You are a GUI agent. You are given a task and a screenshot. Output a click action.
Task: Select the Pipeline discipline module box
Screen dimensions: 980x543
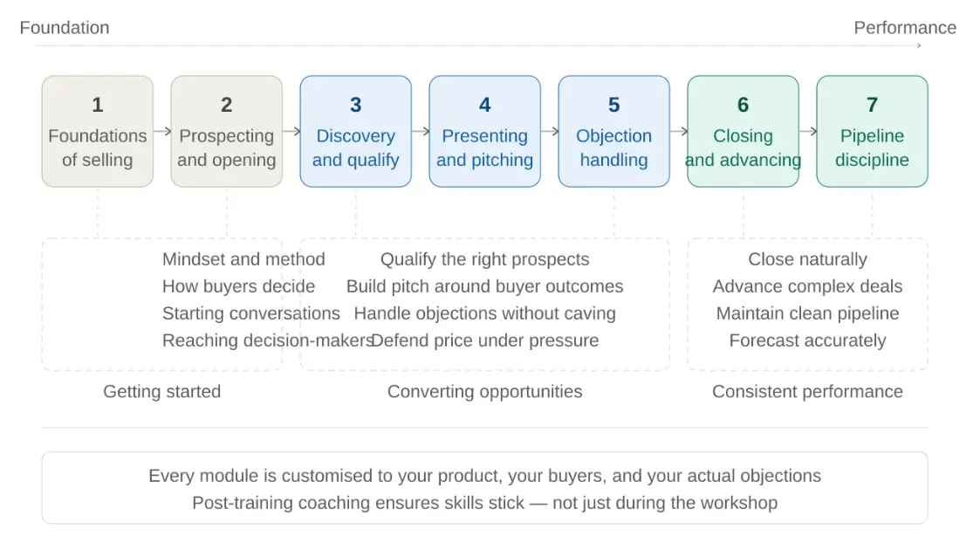[x=872, y=131]
